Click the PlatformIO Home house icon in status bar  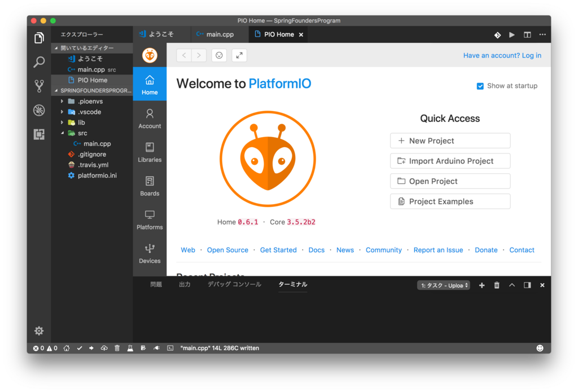coord(67,348)
